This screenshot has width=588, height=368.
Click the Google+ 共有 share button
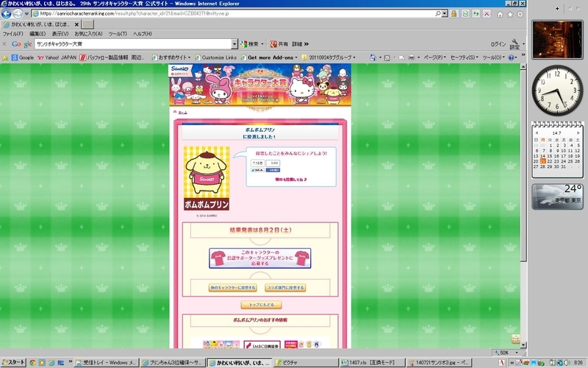[x=279, y=44]
